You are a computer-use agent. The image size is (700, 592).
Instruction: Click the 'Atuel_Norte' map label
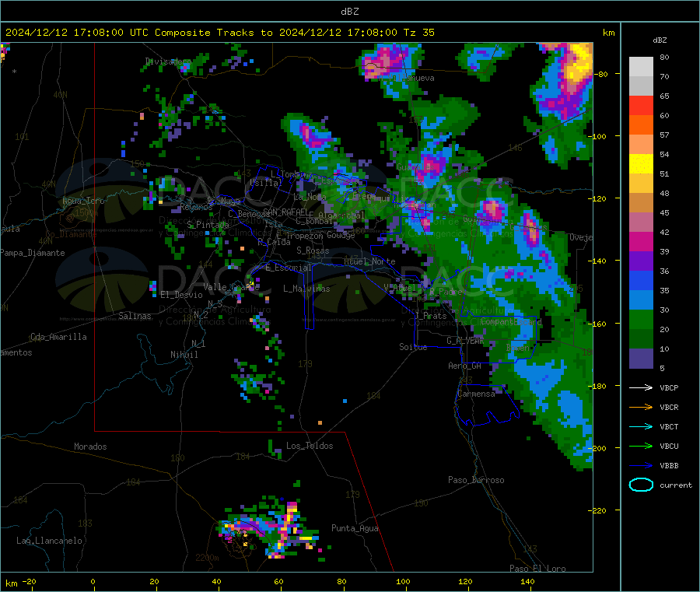coord(369,261)
